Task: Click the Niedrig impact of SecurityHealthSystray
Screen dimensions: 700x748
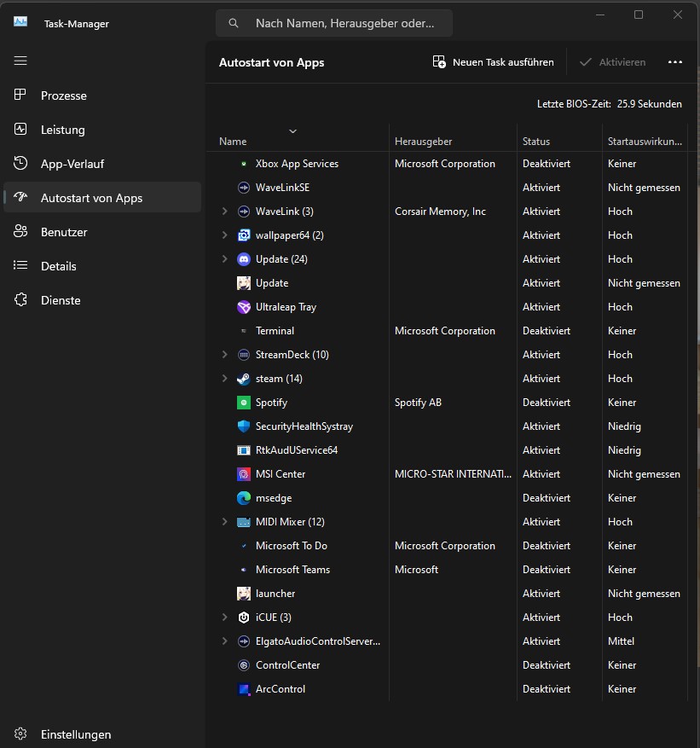Action: point(624,426)
